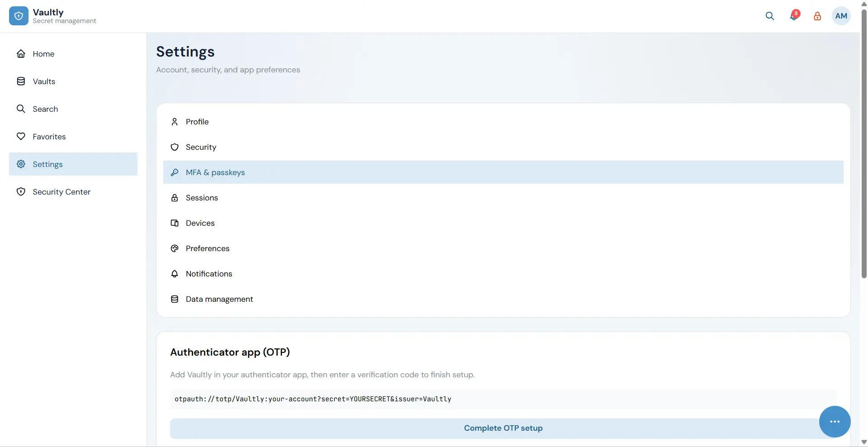The image size is (868, 447).
Task: Open Security Center in sidebar
Action: coord(73,192)
